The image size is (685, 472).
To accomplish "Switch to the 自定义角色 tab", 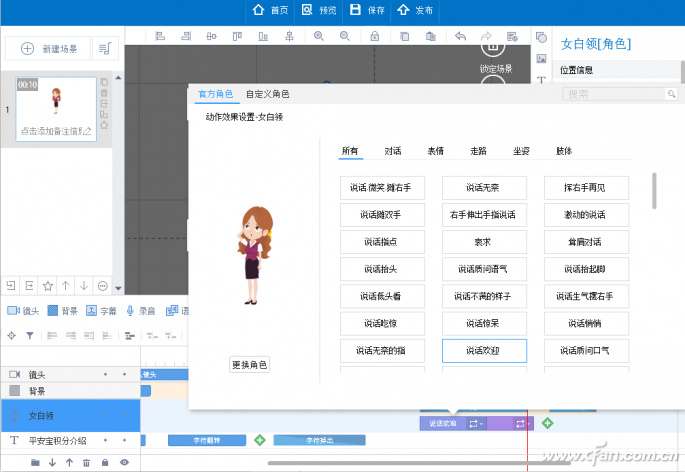I will (267, 94).
